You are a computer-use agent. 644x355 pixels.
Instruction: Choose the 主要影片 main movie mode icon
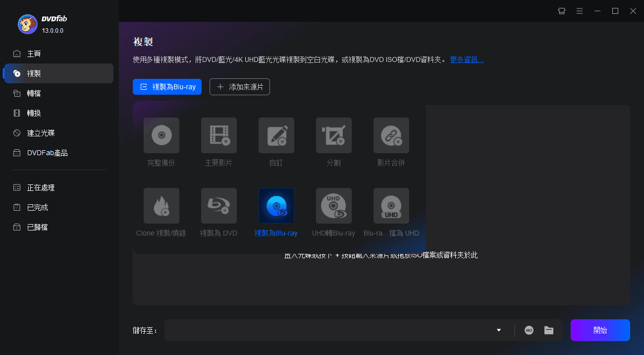[219, 135]
